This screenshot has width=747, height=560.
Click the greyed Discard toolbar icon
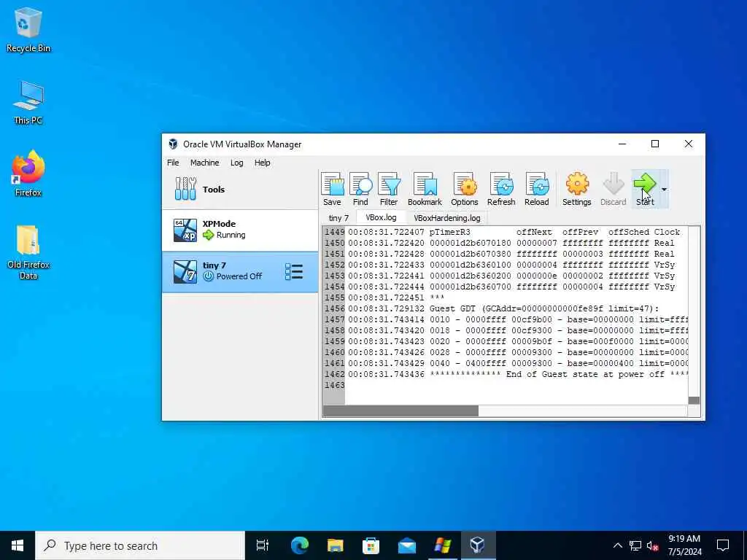[x=613, y=189]
